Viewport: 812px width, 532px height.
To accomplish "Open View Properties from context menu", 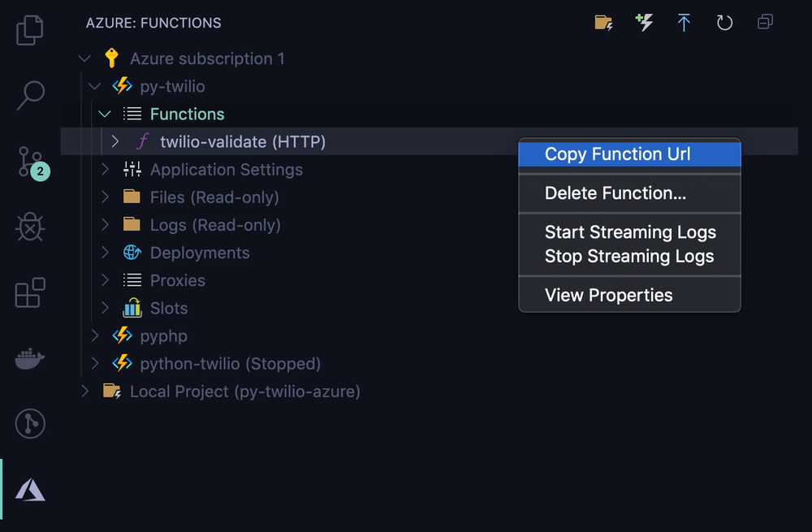I will point(629,295).
